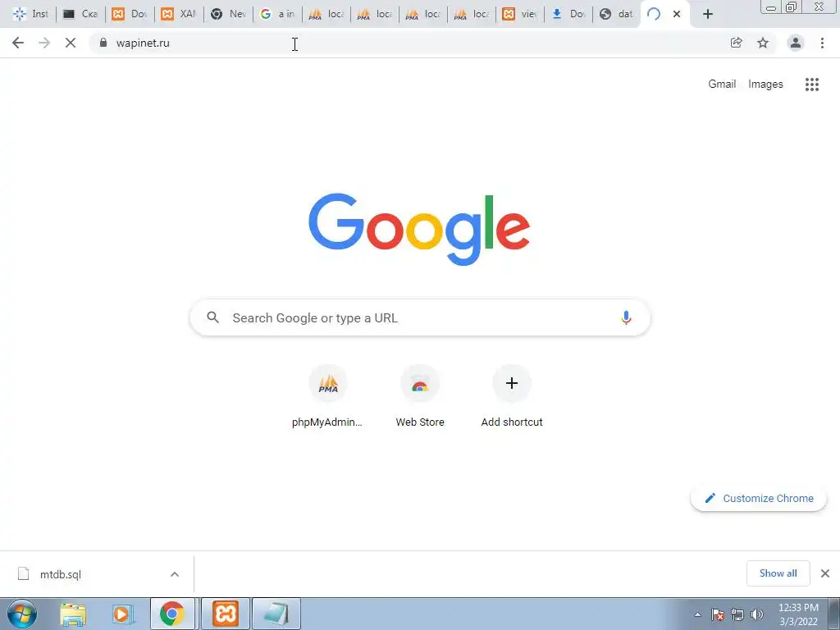
Task: Bookmark this tab with the star
Action: point(763,43)
